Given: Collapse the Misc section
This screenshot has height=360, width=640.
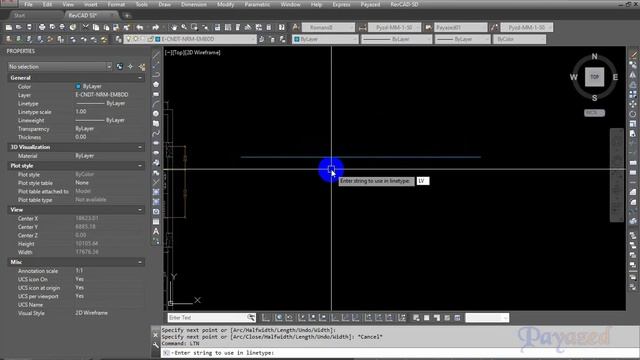Looking at the screenshot, I should tap(140, 262).
